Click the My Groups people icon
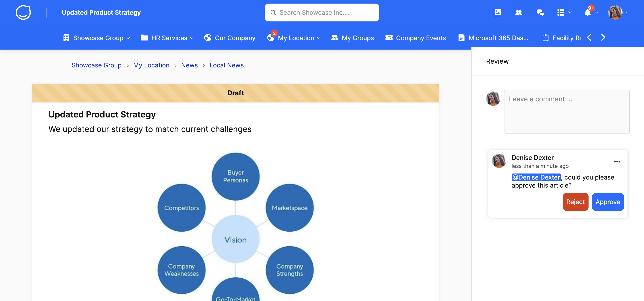 pyautogui.click(x=335, y=38)
